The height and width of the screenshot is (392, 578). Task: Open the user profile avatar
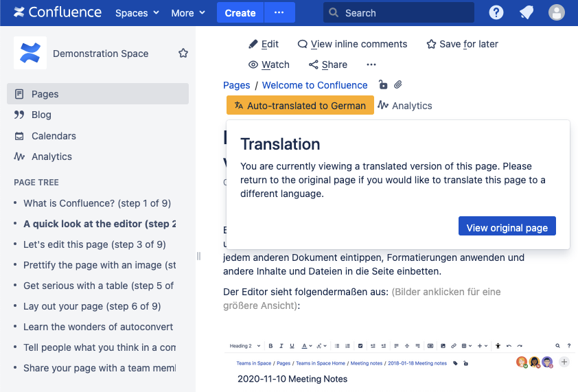coord(556,12)
